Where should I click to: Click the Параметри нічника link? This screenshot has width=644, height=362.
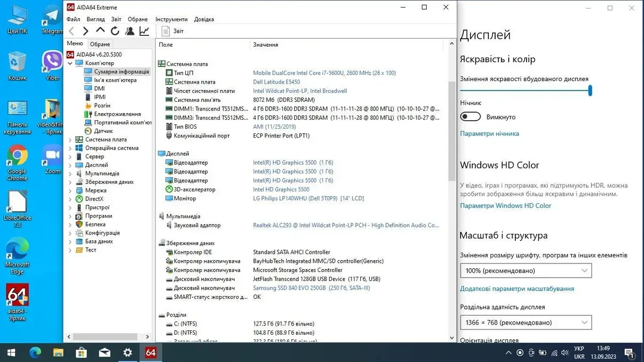[x=489, y=134]
